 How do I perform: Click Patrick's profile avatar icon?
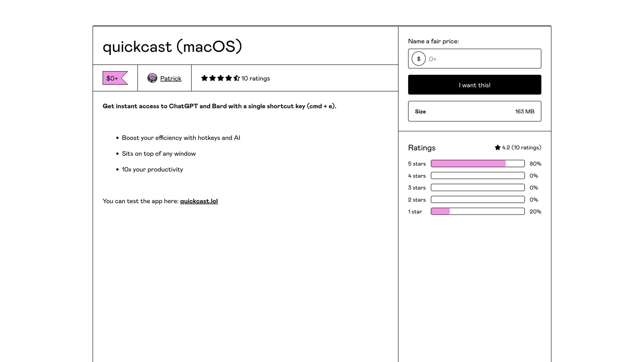click(x=153, y=78)
